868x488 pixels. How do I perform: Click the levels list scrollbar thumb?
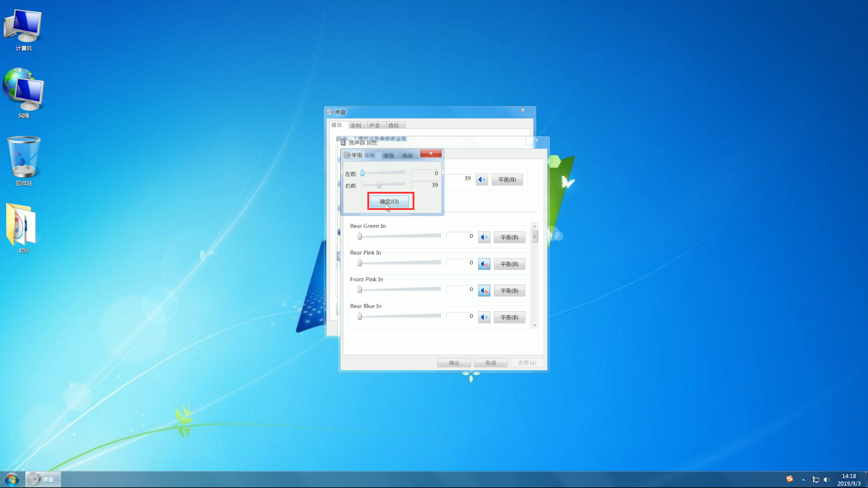534,236
